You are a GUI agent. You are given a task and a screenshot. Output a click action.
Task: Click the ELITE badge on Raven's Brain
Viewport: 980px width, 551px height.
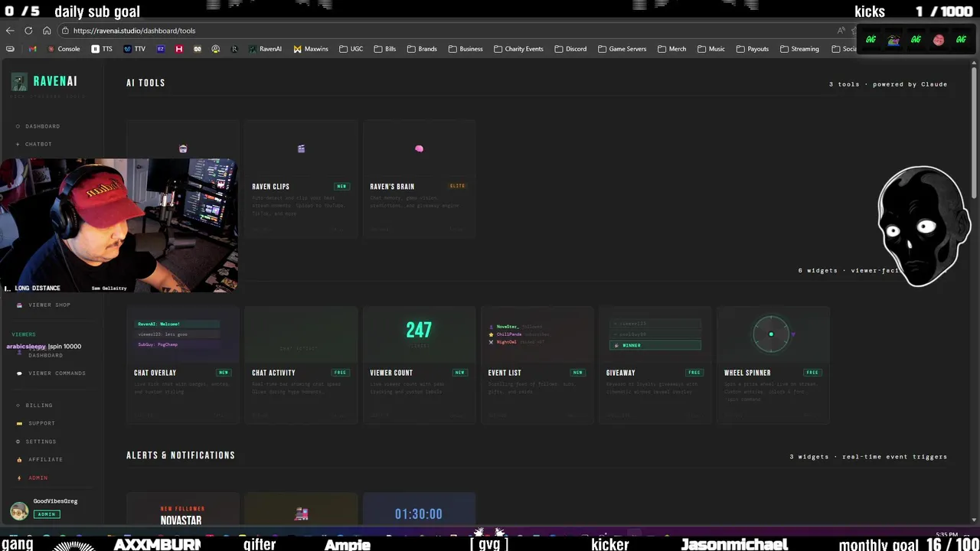(457, 186)
